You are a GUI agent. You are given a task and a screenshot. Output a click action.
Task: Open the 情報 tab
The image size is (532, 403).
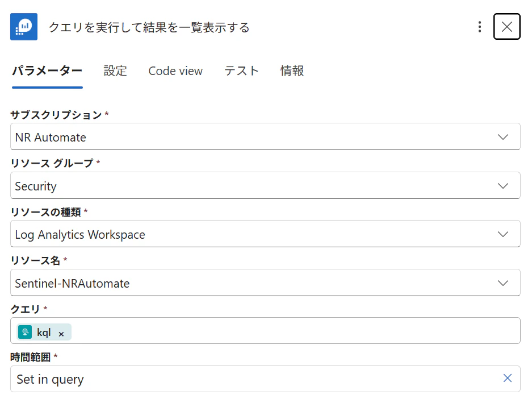[292, 71]
